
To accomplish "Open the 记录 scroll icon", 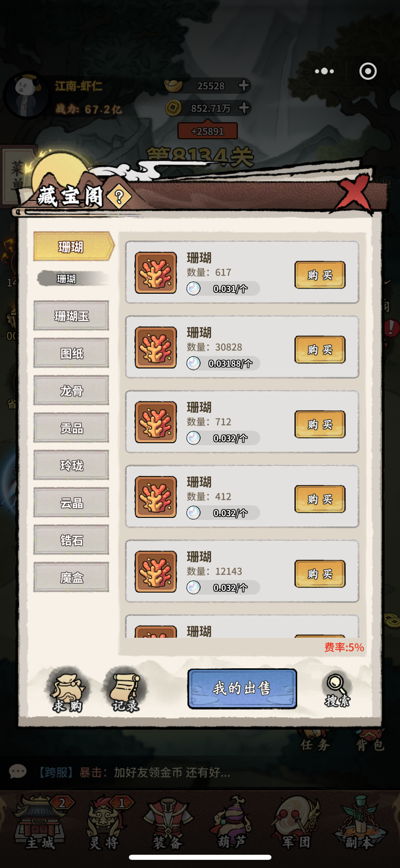I will click(x=125, y=689).
